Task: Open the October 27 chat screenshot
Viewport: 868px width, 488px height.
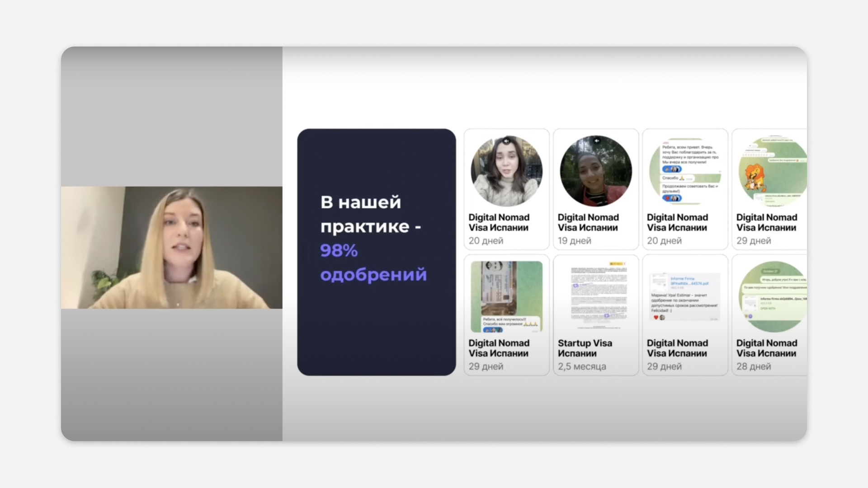Action: click(772, 296)
